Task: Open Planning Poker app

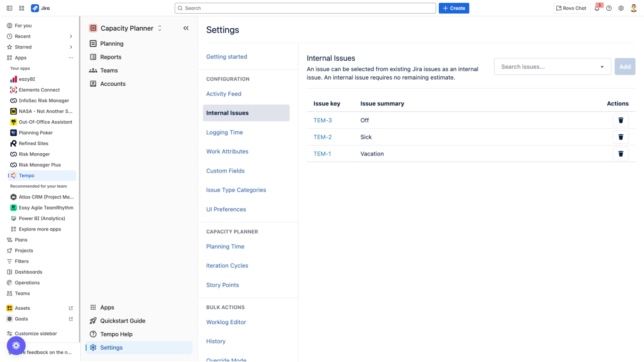Action: pyautogui.click(x=35, y=133)
